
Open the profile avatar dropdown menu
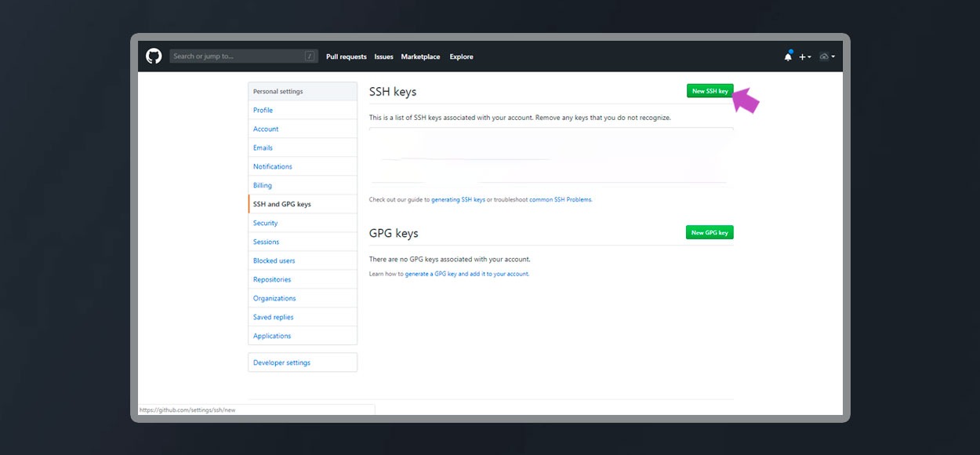[827, 56]
